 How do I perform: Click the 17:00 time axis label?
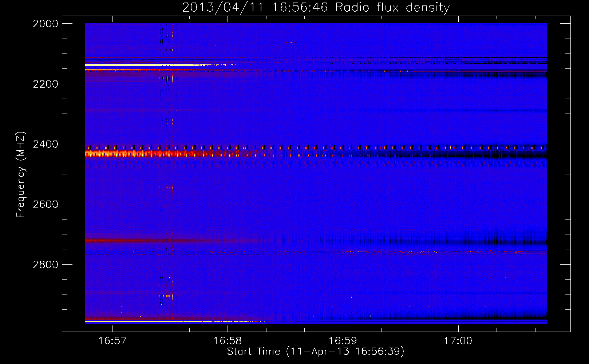458,341
